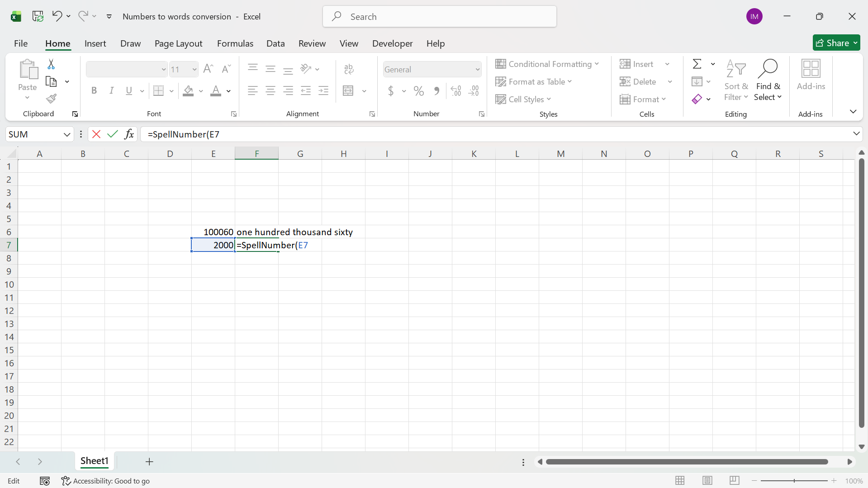
Task: Click the Font Color A swatch
Action: [216, 91]
